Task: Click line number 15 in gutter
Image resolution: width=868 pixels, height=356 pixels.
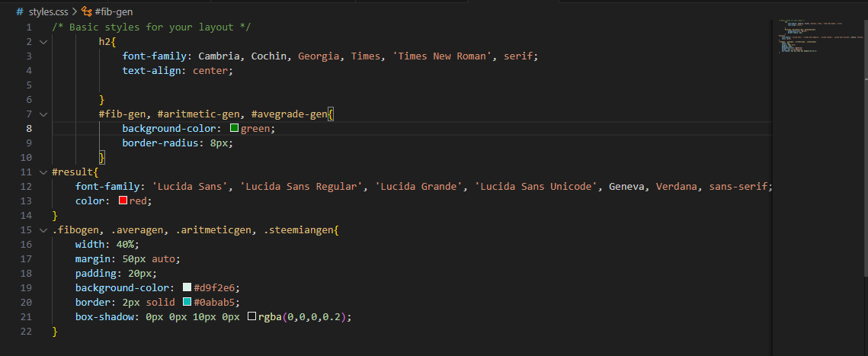Action: point(26,229)
